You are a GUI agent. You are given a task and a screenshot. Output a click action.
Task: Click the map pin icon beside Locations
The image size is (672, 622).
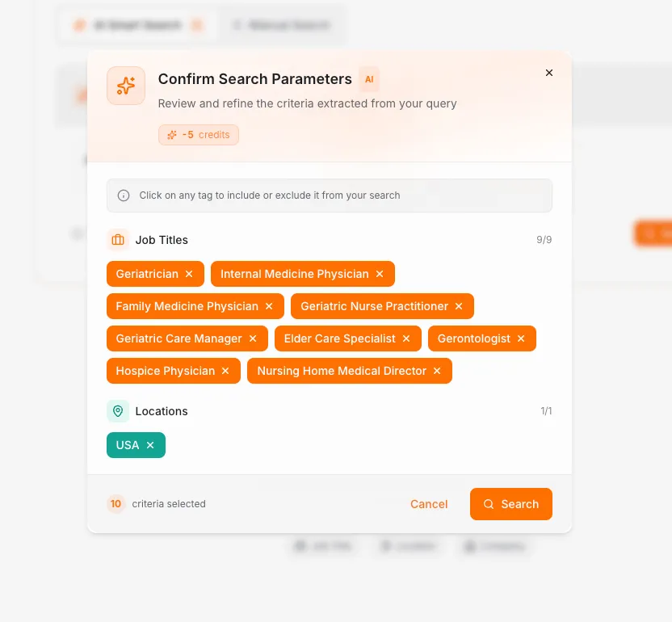pos(118,411)
